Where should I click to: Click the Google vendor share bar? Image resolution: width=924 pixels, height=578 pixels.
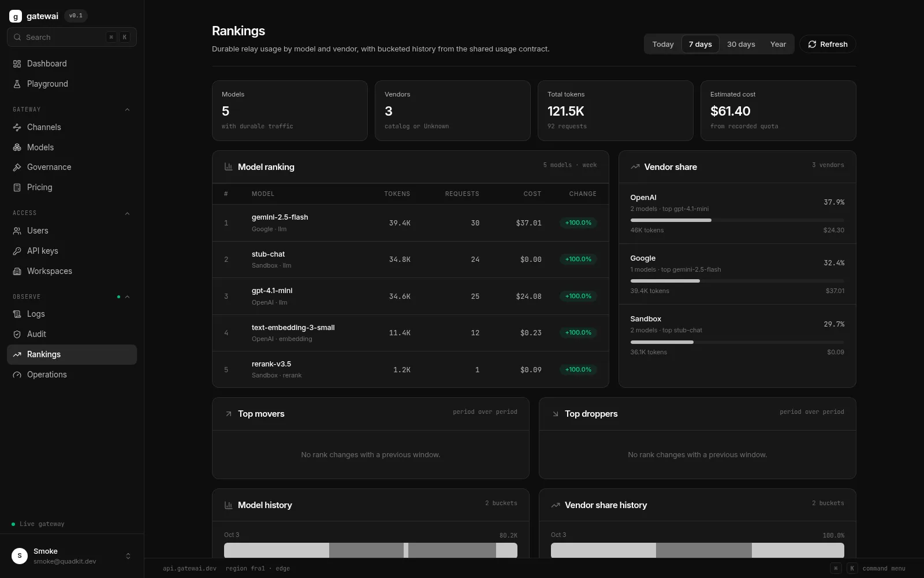coord(737,281)
